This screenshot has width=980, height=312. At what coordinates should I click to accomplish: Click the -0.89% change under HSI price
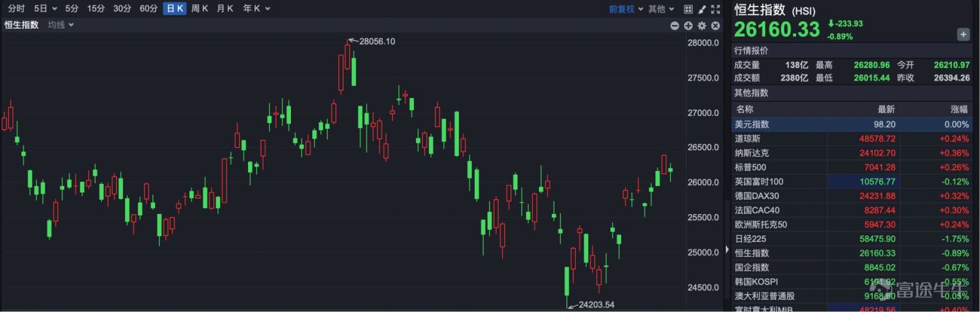click(x=840, y=36)
